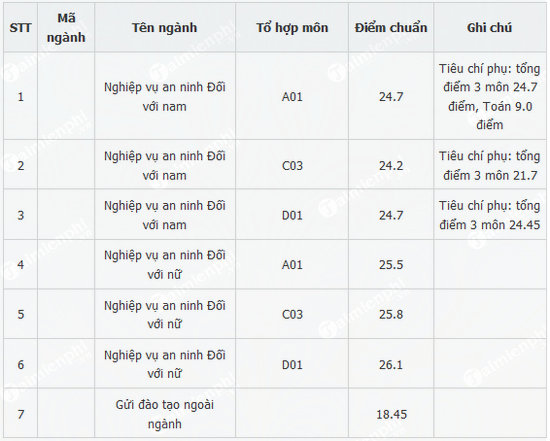Select Gửi đào tạo ngoài ngành cell
The height and width of the screenshot is (441, 550).
165,414
